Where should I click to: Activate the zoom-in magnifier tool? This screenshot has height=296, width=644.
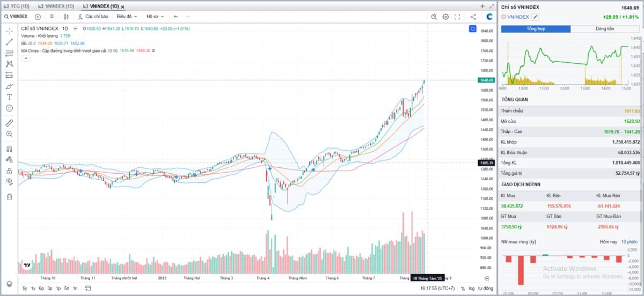(x=9, y=134)
